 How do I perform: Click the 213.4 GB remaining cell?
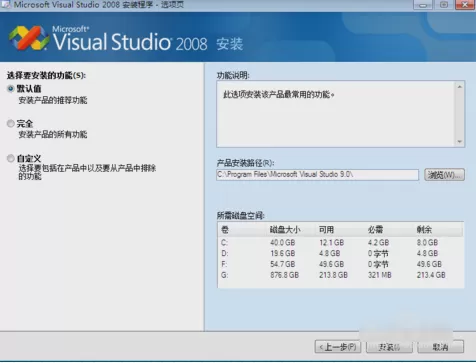point(431,275)
